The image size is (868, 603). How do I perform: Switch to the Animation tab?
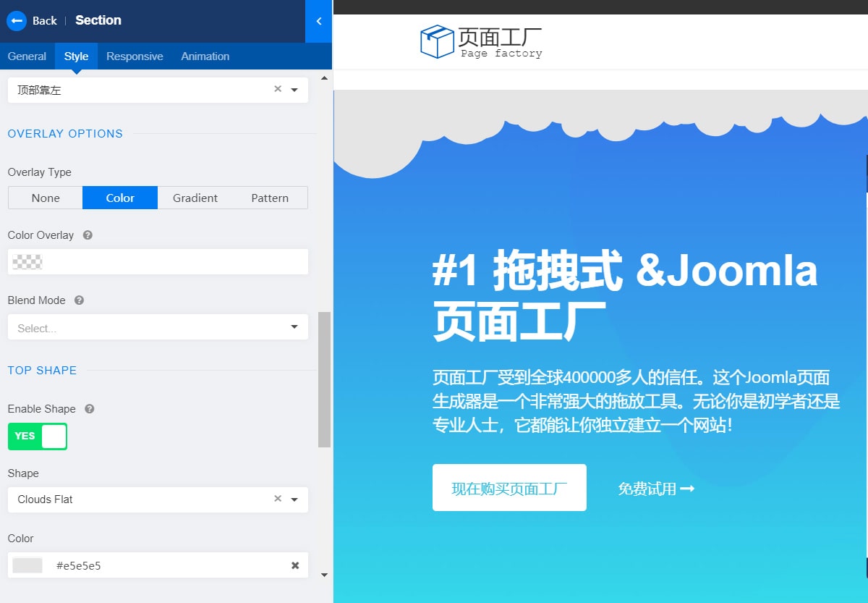(x=205, y=56)
